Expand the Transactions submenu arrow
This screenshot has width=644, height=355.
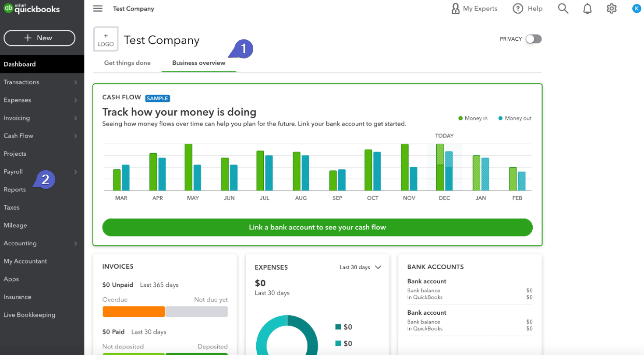pos(75,82)
